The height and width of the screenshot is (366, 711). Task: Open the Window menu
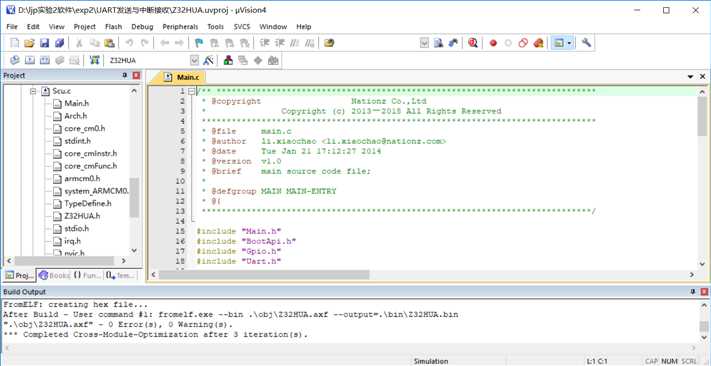[273, 27]
